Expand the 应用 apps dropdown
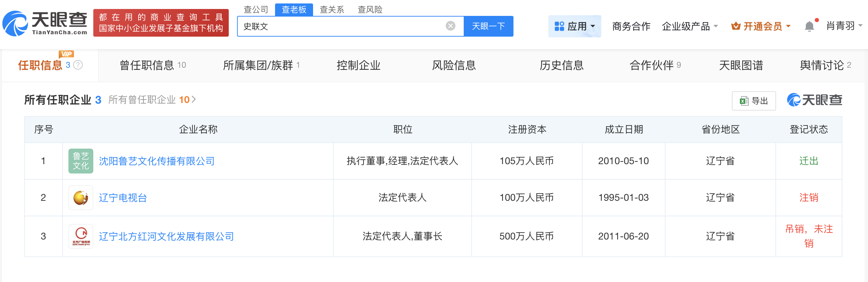The image size is (868, 282). point(574,26)
